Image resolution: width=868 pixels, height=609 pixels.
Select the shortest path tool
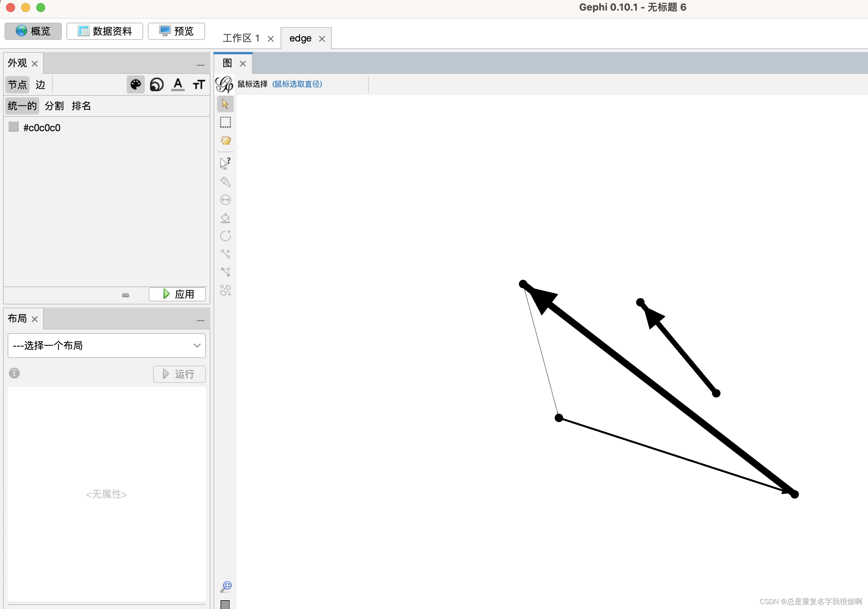point(225,272)
